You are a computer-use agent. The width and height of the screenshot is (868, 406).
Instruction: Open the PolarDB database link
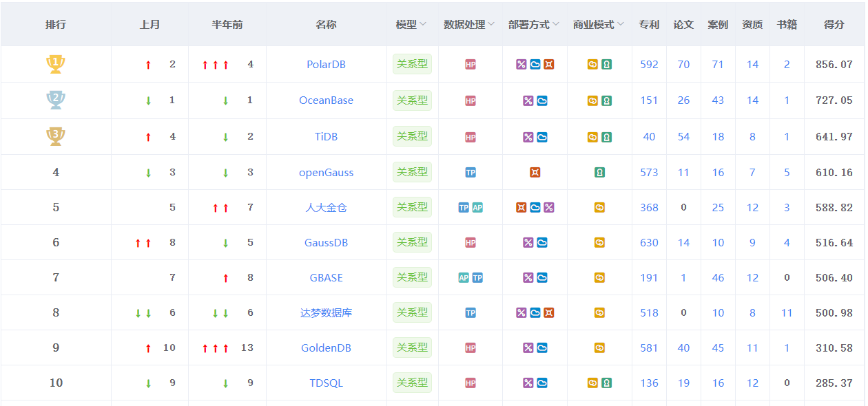click(x=326, y=65)
